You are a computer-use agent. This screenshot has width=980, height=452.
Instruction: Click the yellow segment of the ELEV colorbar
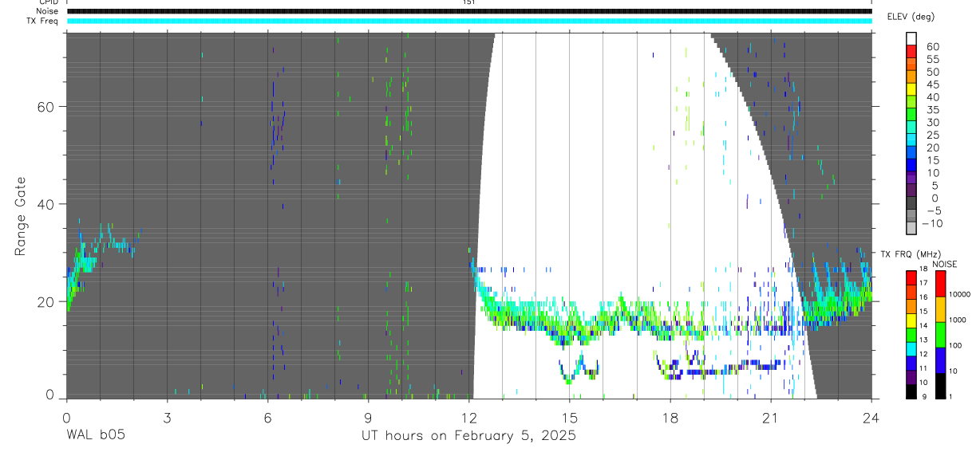click(911, 89)
